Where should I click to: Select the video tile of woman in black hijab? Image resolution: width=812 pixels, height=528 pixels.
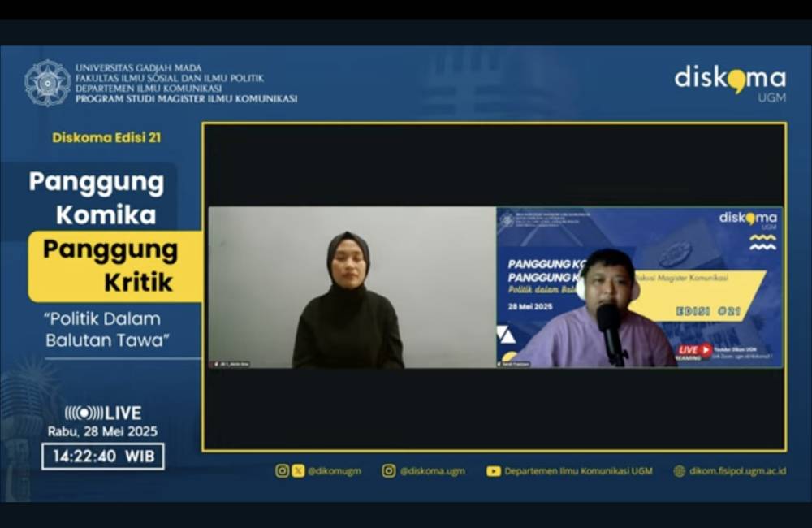point(352,288)
